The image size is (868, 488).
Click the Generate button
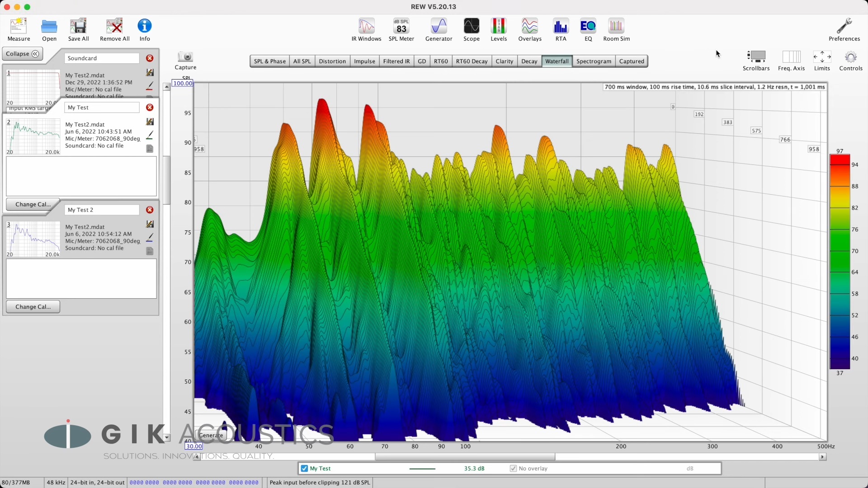coord(211,436)
